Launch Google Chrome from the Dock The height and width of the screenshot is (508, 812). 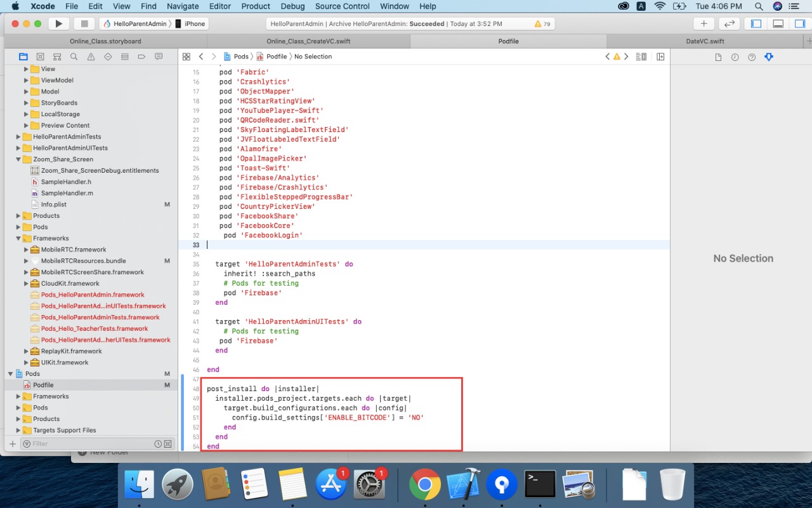pyautogui.click(x=424, y=485)
